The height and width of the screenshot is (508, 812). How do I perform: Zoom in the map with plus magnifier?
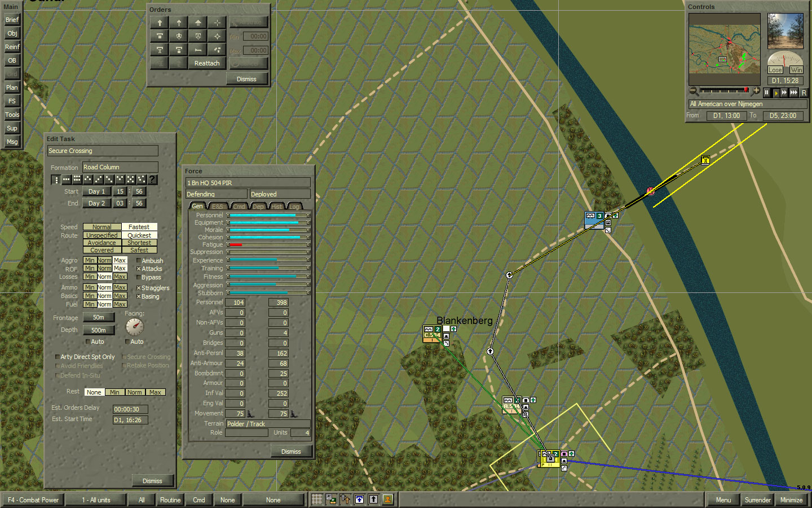coord(756,91)
